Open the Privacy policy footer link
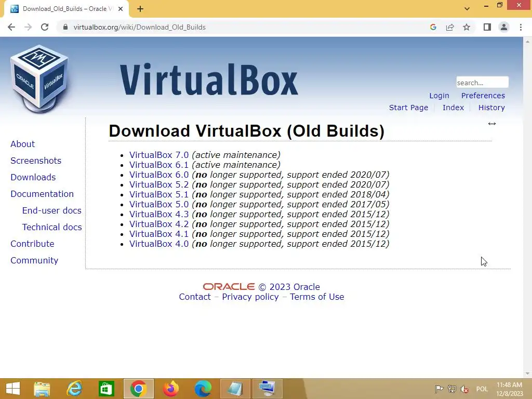 [x=250, y=297]
